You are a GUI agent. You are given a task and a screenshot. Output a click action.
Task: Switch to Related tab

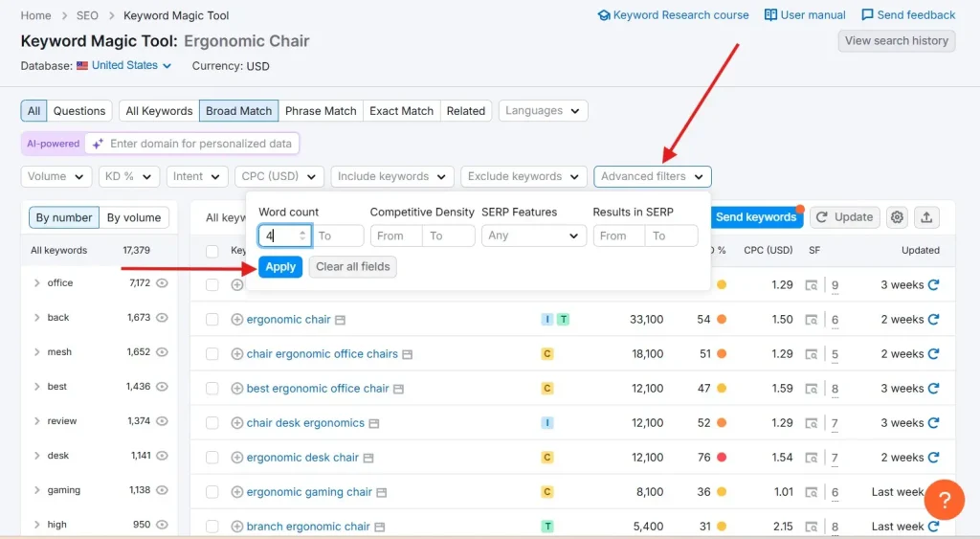[466, 111]
